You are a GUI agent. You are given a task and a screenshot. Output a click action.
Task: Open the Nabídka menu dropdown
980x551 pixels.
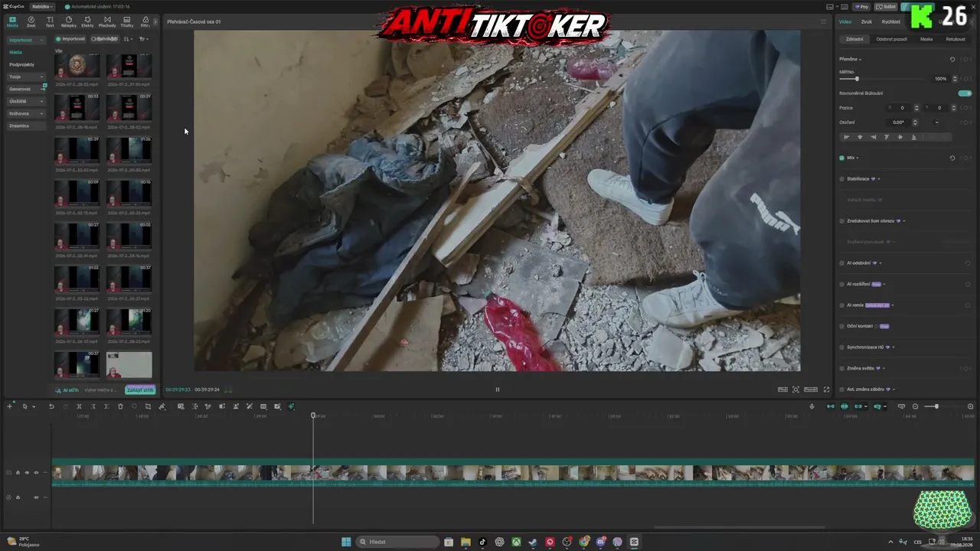click(x=42, y=7)
